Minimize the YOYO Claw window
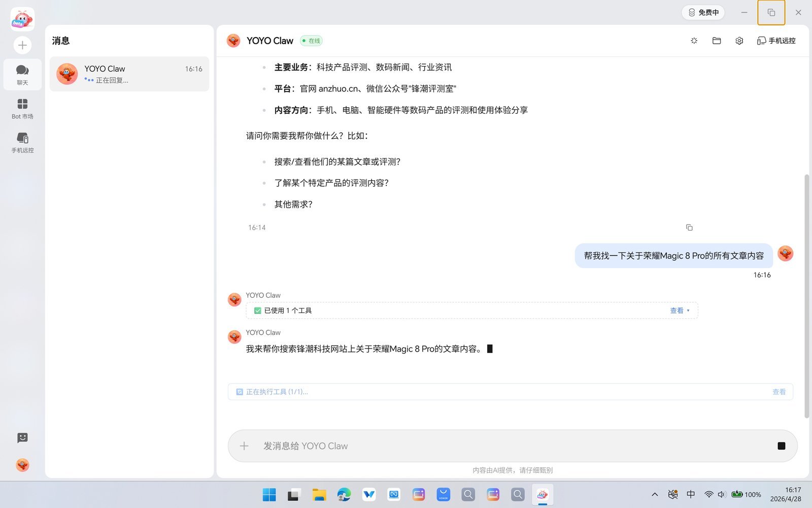Image resolution: width=812 pixels, height=508 pixels. (744, 12)
